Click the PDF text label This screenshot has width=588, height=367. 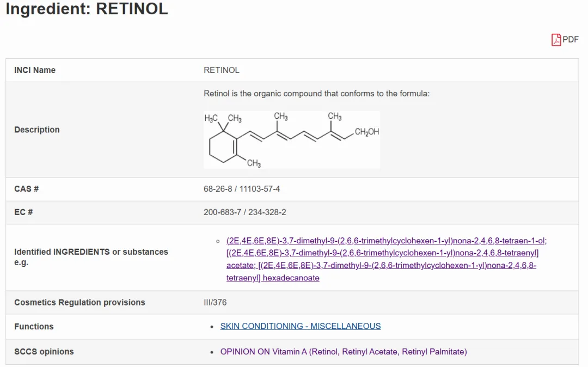click(571, 40)
